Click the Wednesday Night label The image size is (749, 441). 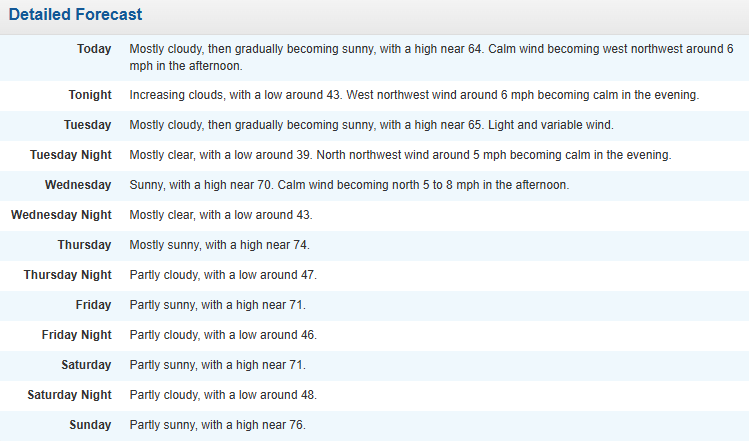tap(61, 215)
